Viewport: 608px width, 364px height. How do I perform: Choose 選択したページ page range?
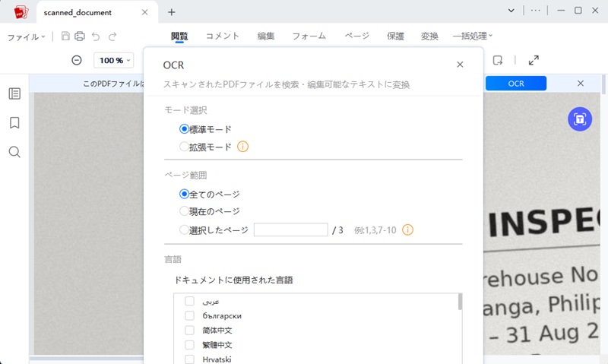184,229
